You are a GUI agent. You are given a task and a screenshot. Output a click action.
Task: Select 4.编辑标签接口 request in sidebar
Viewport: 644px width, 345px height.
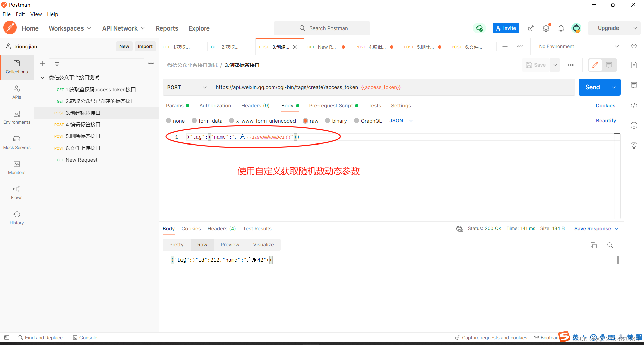tap(83, 125)
